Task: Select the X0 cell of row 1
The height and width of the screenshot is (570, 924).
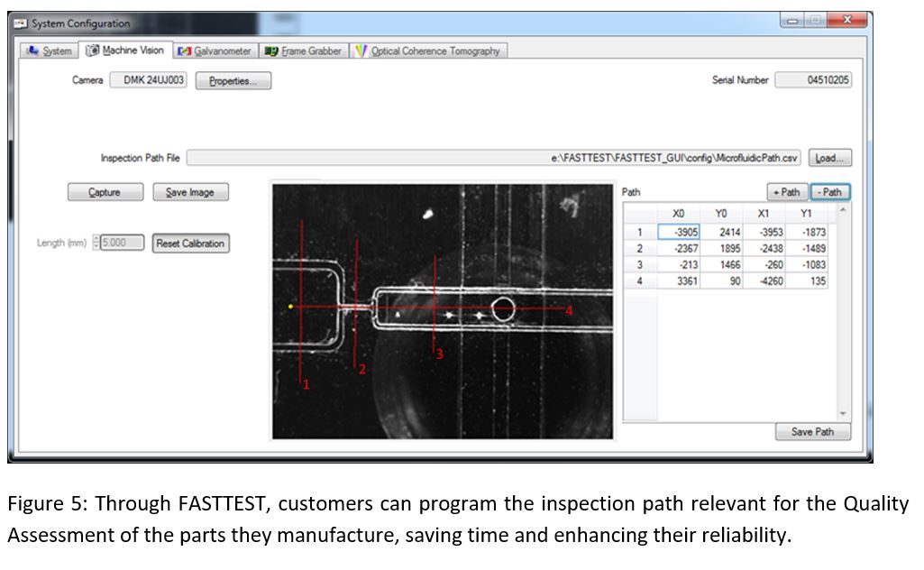Action: (x=680, y=233)
